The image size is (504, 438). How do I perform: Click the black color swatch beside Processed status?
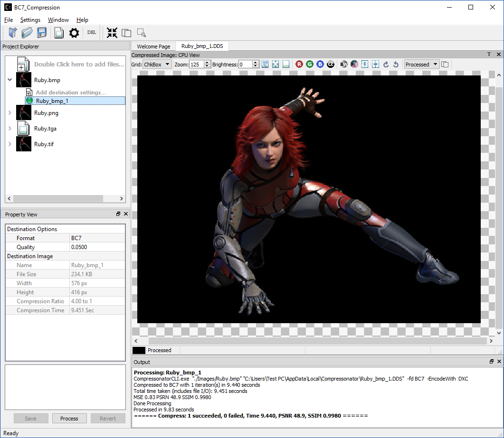[x=139, y=350]
